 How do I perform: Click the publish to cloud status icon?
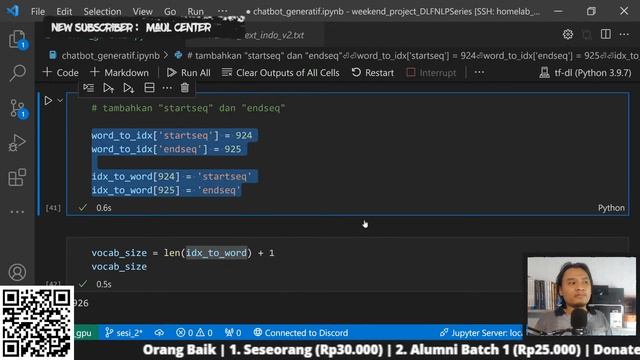pyautogui.click(x=159, y=333)
